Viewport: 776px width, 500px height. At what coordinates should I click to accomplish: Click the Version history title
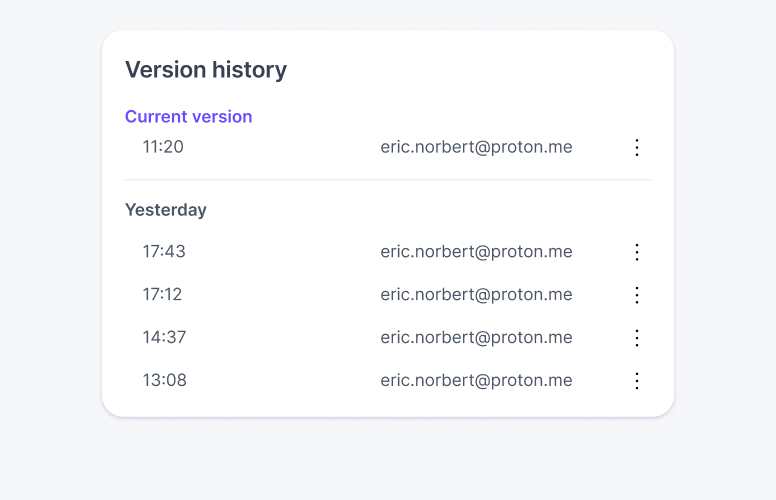(206, 70)
